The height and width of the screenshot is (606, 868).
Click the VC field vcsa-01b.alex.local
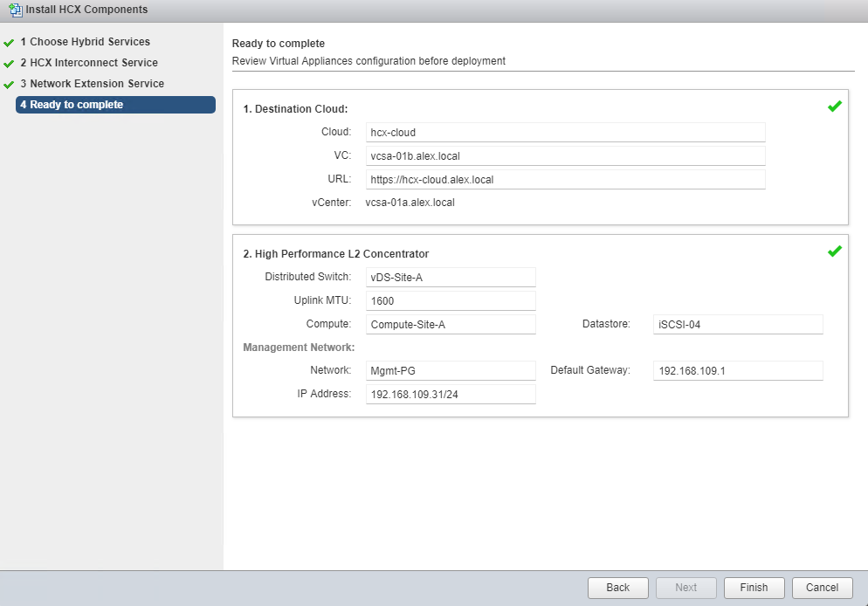click(565, 156)
